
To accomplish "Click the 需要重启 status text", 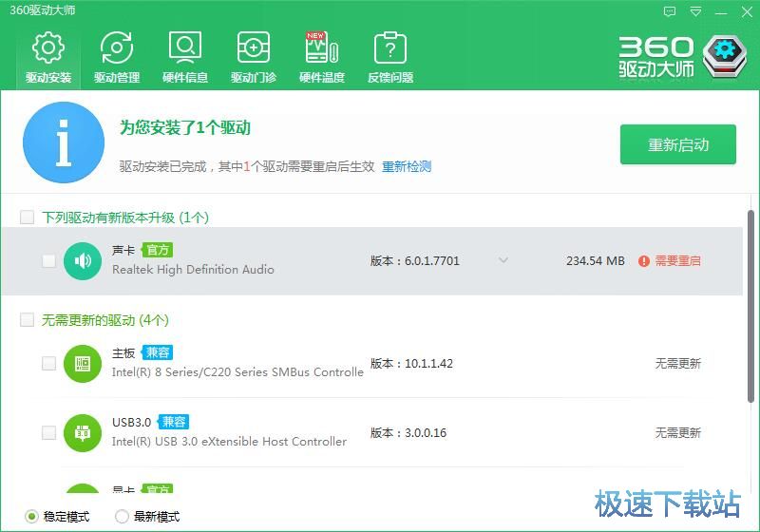I will (677, 261).
